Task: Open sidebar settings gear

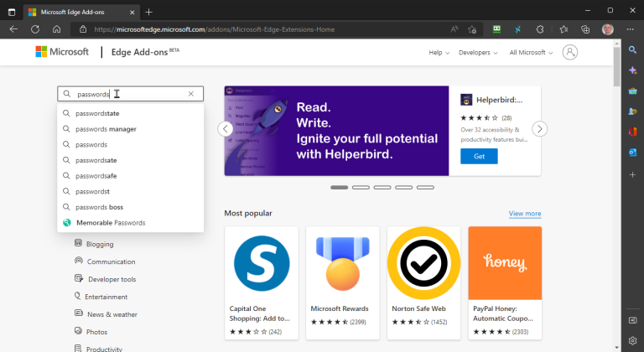Action: click(x=632, y=340)
